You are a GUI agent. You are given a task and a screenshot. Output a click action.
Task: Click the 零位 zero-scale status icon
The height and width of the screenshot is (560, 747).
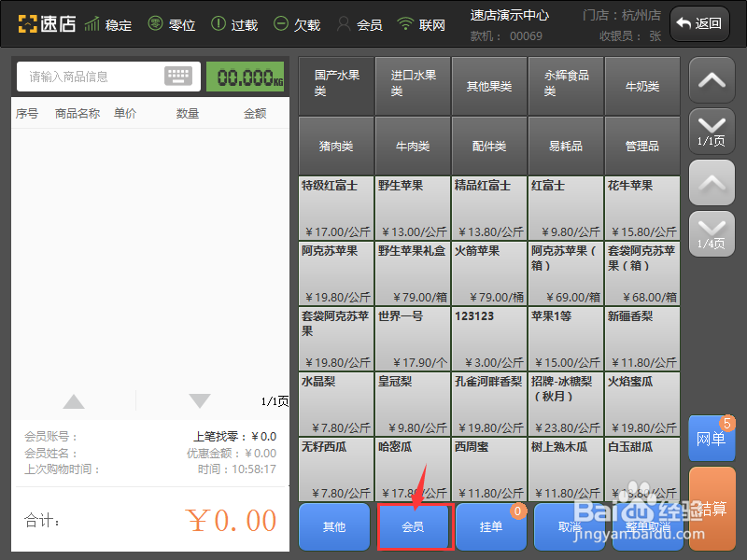click(157, 24)
